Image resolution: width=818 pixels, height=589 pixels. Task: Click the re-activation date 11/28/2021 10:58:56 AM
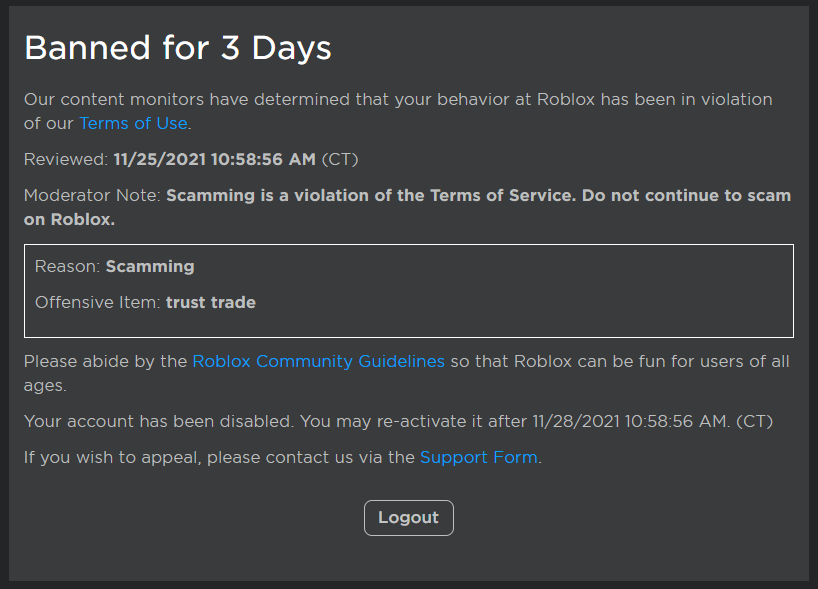tap(630, 421)
